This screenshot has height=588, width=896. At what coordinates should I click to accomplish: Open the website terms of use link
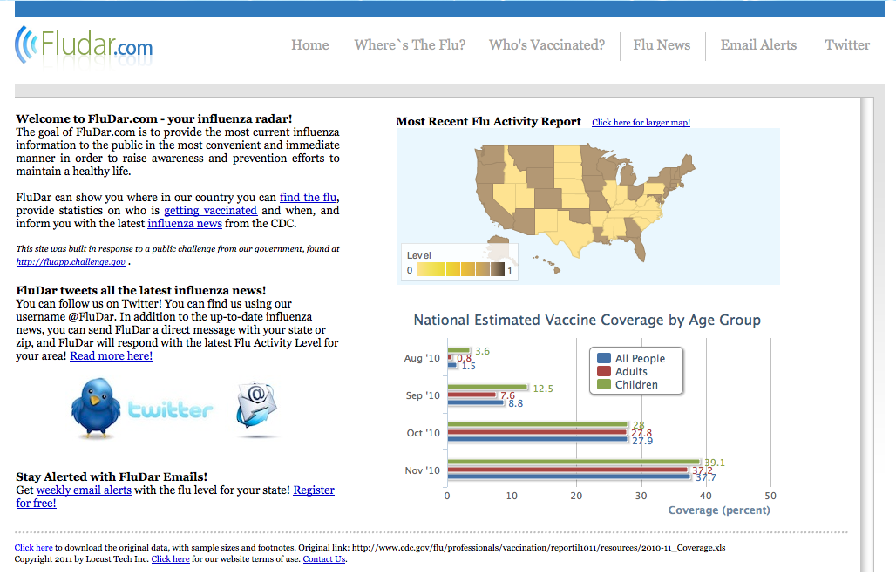170,559
